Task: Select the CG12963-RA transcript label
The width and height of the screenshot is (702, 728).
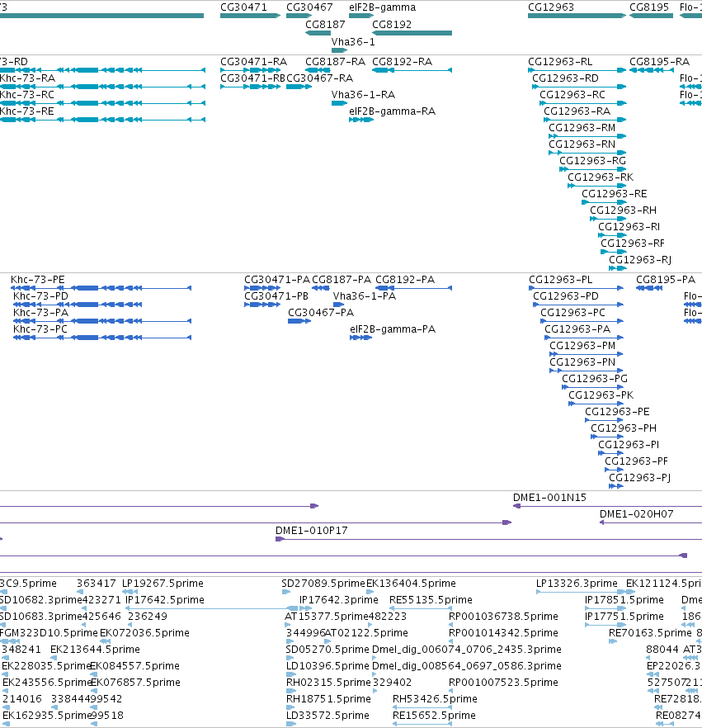Action: coord(577,111)
